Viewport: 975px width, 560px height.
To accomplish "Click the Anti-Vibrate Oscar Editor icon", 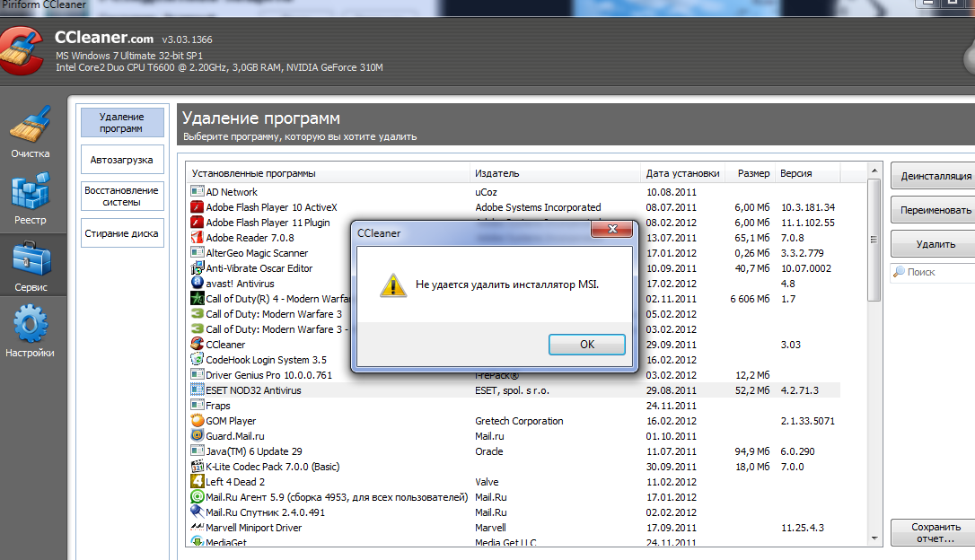I will 198,267.
